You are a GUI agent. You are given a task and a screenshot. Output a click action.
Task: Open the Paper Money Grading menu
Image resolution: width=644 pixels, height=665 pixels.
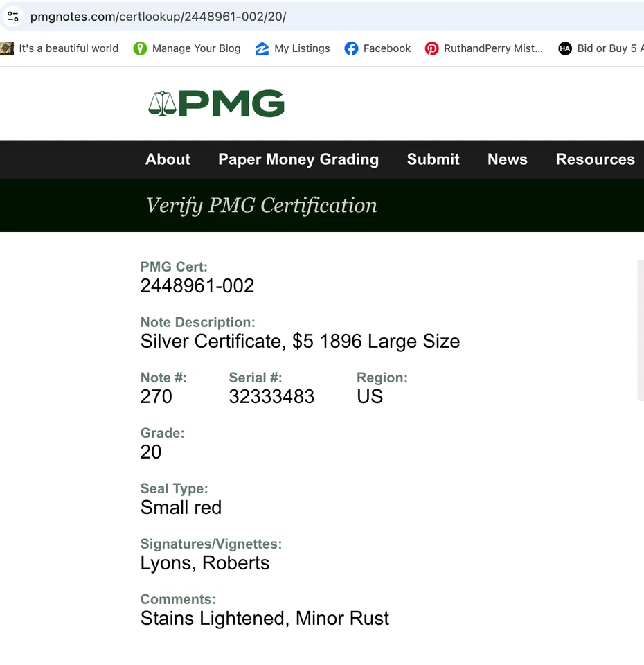[x=298, y=159]
